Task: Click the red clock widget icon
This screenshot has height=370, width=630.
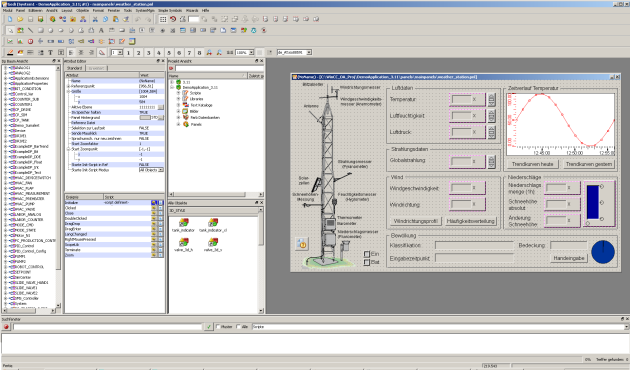Action: tap(30, 41)
